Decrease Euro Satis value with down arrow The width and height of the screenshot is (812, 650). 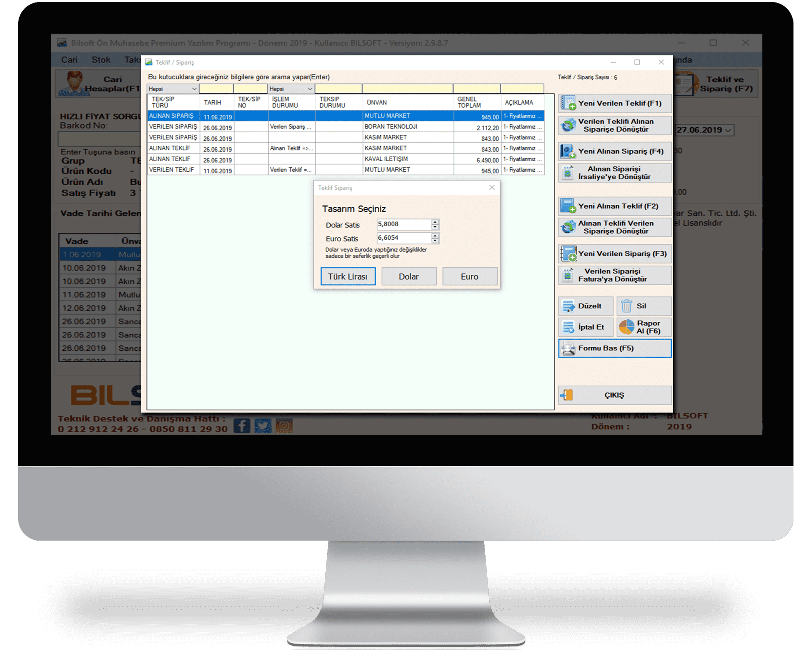435,240
